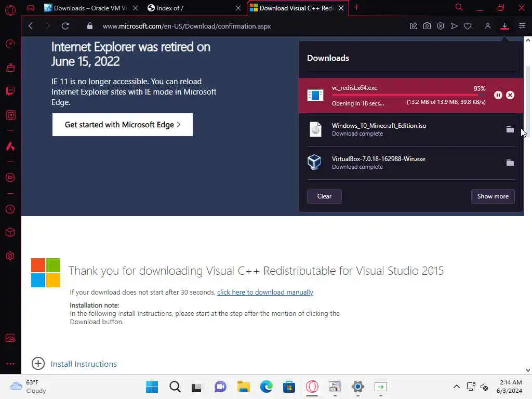This screenshot has height=399, width=532.
Task: Show hidden system tray icons
Action: pos(456,387)
